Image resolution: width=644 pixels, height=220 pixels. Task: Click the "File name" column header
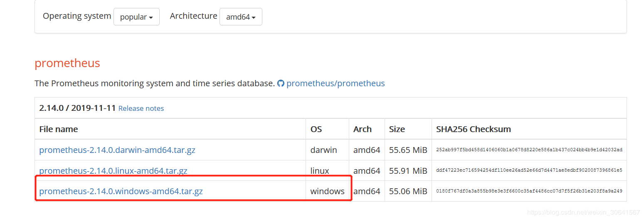click(59, 129)
